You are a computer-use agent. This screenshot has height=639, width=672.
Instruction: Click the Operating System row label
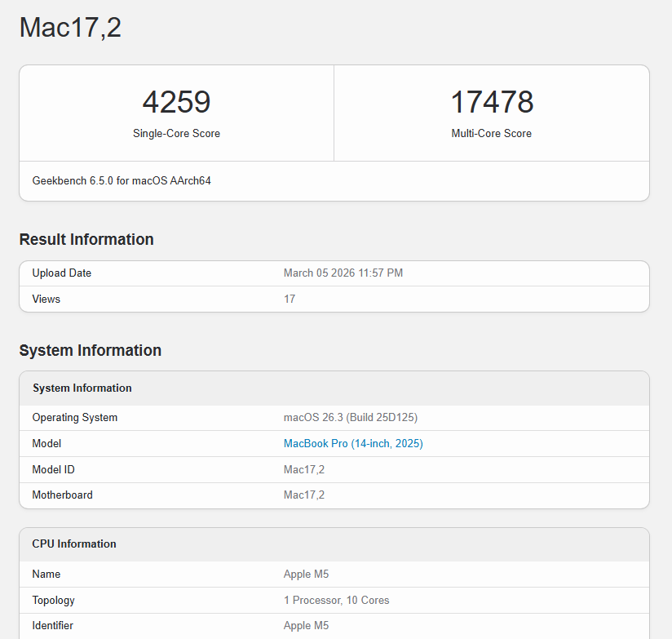[75, 417]
